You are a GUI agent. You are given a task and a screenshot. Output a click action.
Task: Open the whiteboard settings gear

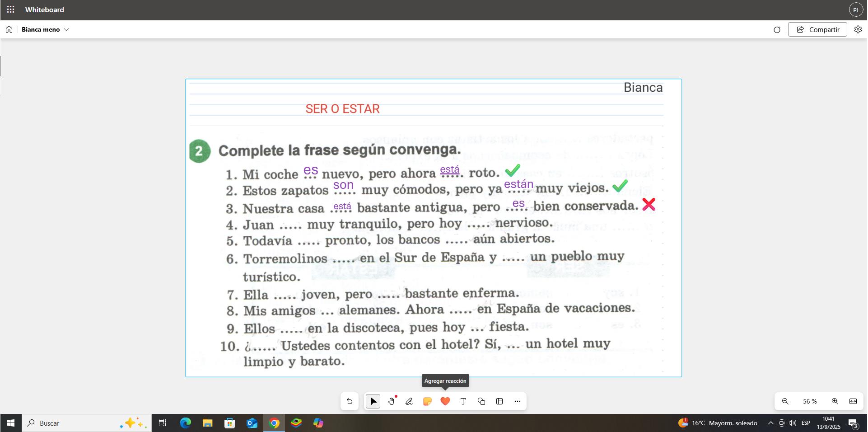tap(858, 29)
